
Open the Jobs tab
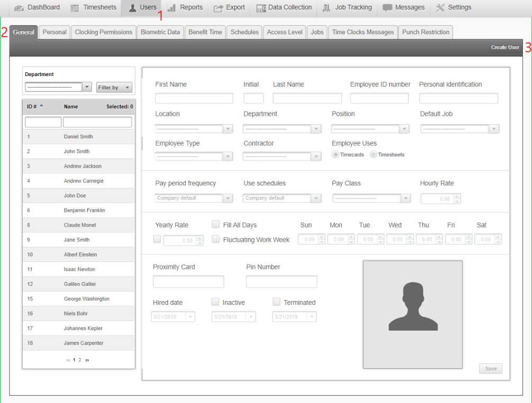317,32
